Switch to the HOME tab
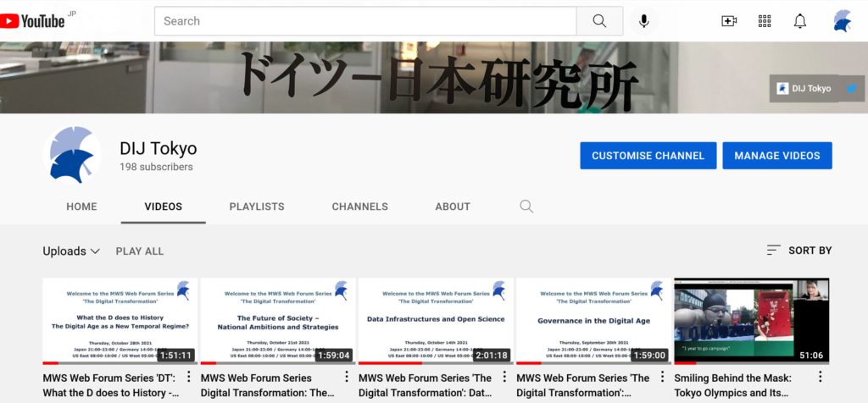This screenshot has height=403, width=868. 81,207
